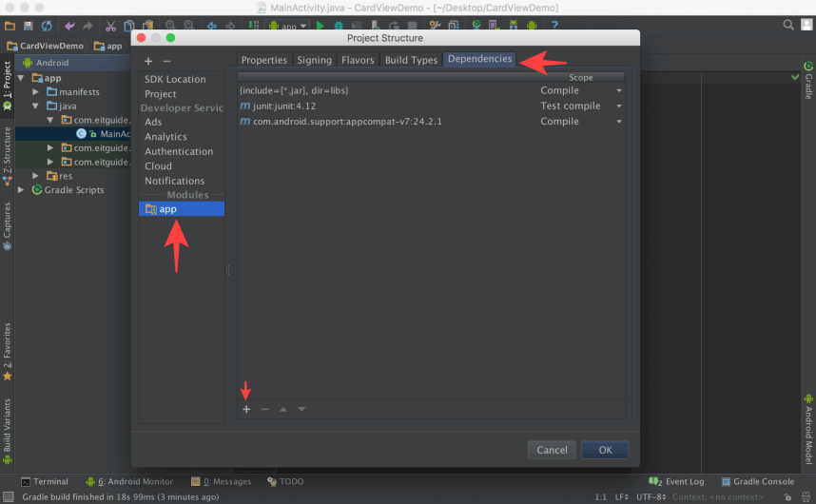Image resolution: width=816 pixels, height=504 pixels.
Task: Collapse the app node in the project tree
Action: coord(21,78)
